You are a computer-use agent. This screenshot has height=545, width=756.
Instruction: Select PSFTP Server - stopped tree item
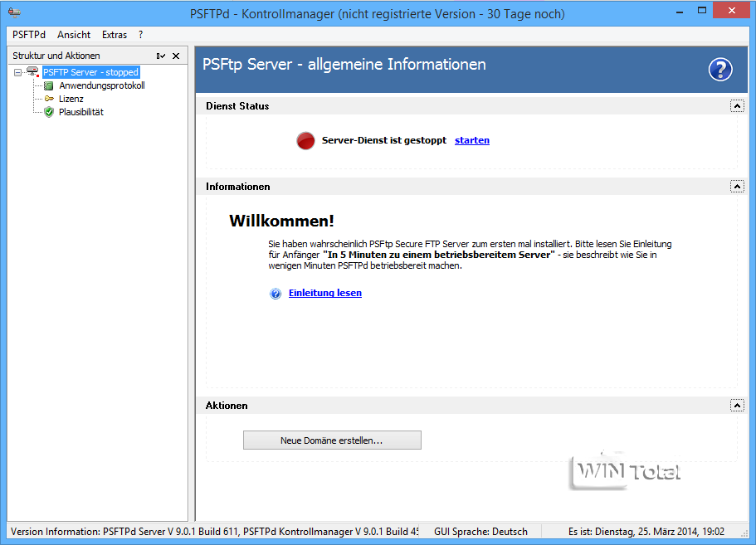pyautogui.click(x=91, y=72)
